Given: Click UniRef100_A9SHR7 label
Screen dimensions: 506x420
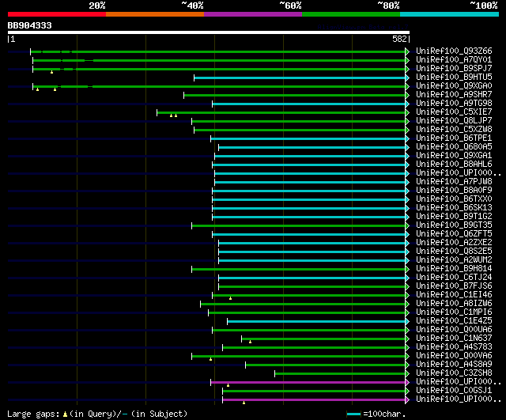Looking at the screenshot, I should [x=454, y=95].
